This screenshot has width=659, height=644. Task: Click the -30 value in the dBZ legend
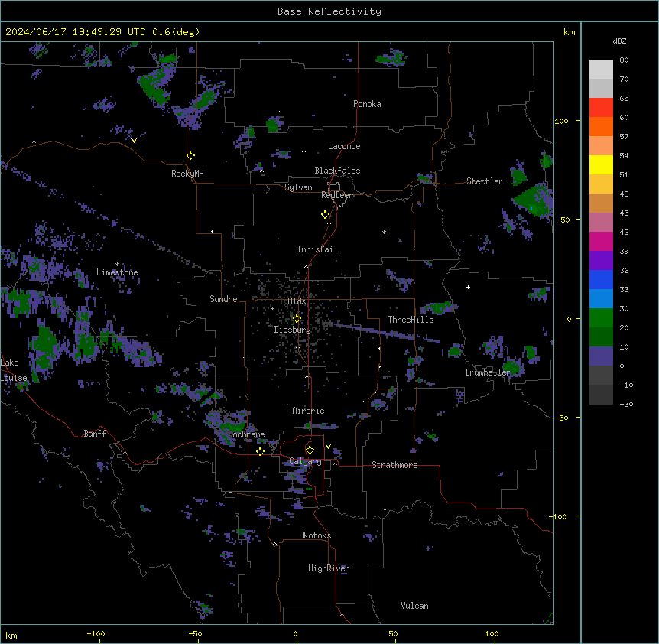(x=626, y=405)
